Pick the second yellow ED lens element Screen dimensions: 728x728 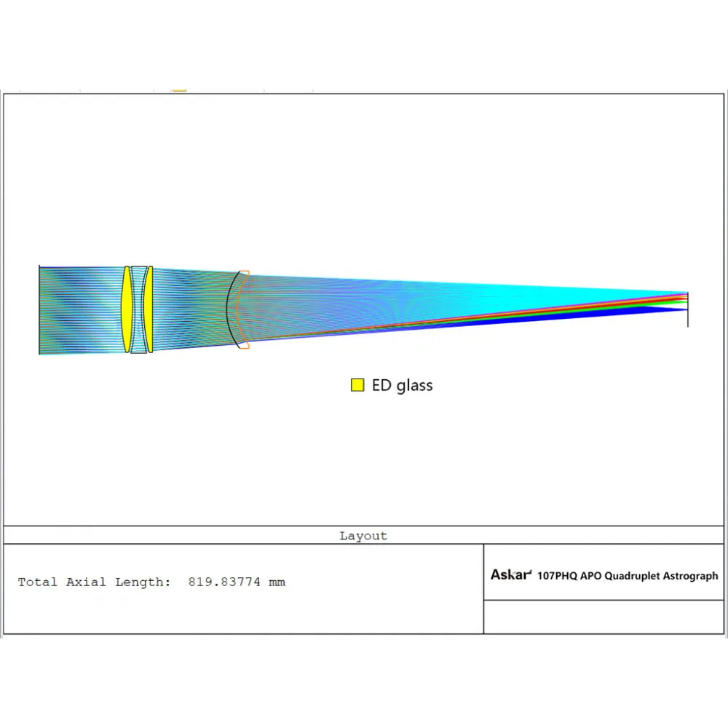click(x=149, y=309)
